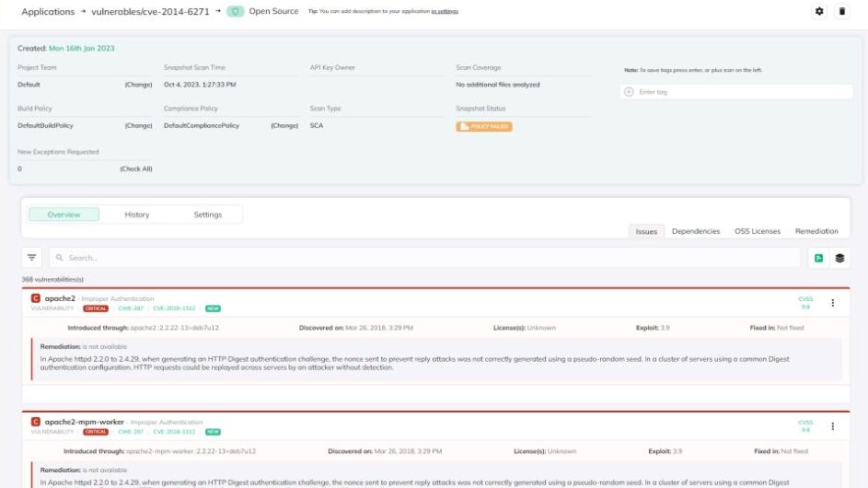Screen dimensions: 868x488
Task: Switch to the History tab
Action: 137,215
